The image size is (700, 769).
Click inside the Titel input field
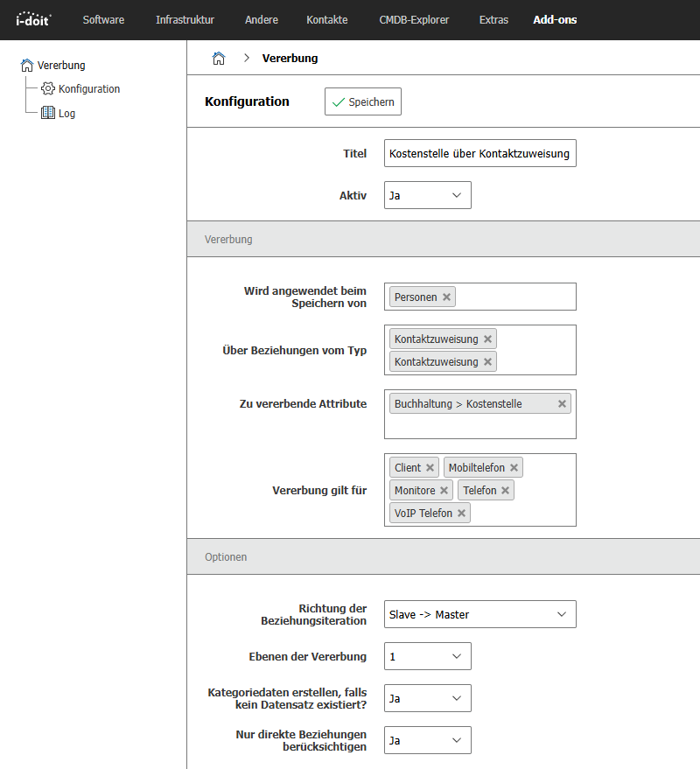479,152
